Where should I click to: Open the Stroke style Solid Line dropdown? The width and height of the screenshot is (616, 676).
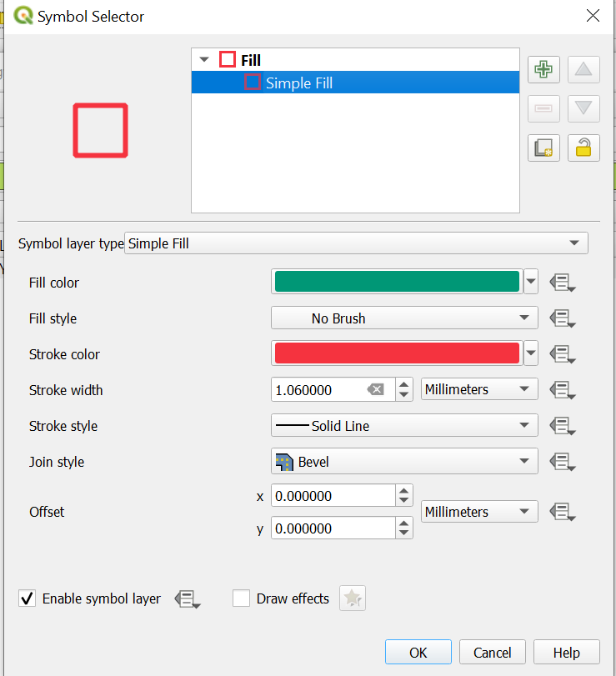pos(404,426)
